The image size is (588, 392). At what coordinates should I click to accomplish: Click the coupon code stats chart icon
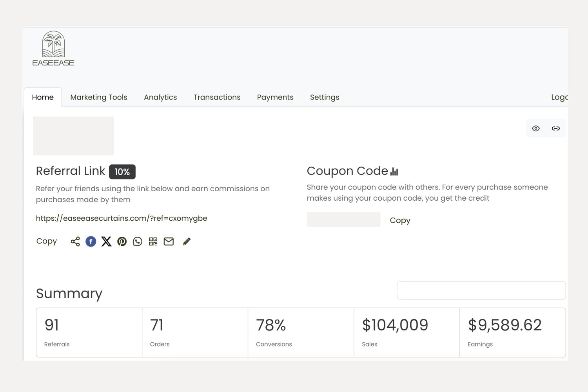click(394, 172)
